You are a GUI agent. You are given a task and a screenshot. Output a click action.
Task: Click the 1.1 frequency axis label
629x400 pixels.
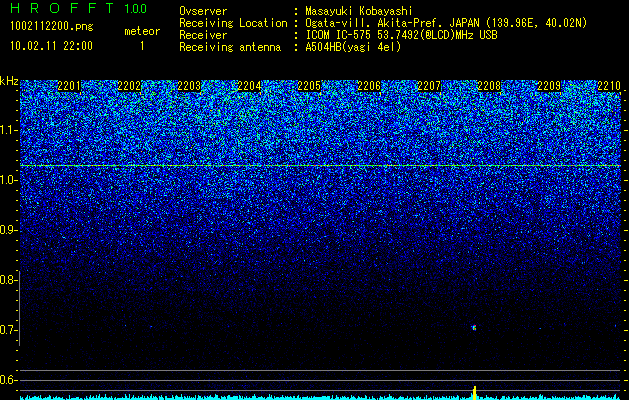[8, 130]
